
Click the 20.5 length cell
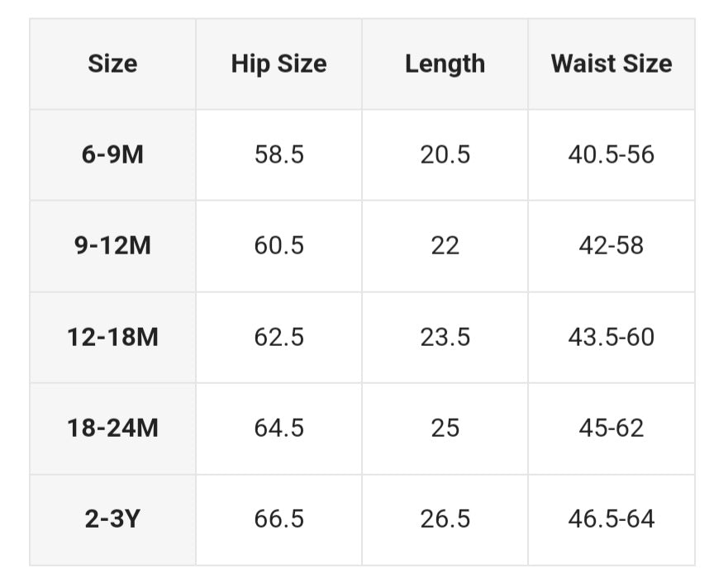[x=445, y=154]
